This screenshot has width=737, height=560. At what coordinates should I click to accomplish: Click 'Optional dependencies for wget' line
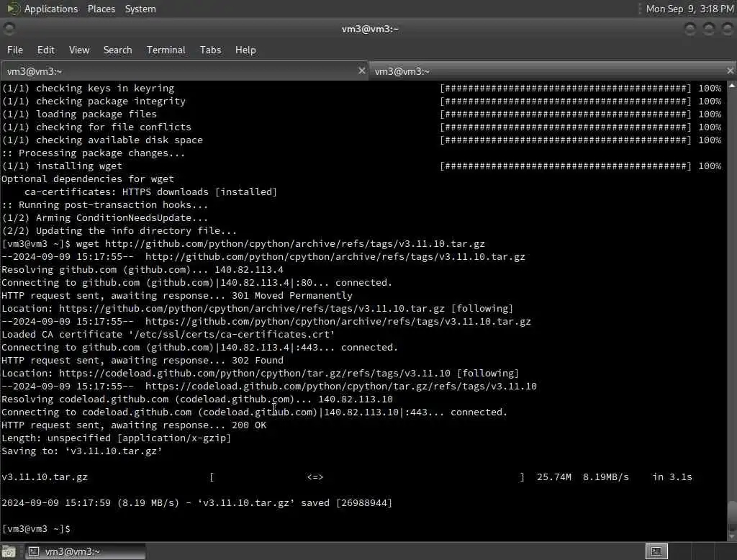88,179
